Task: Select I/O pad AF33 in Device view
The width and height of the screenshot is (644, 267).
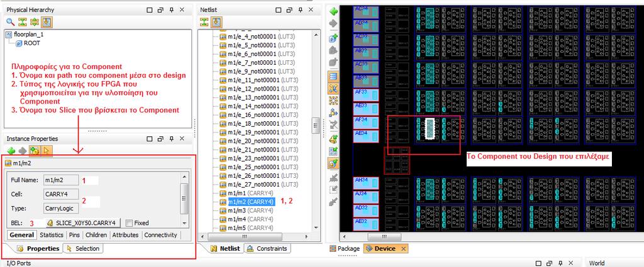Action: pos(366,95)
